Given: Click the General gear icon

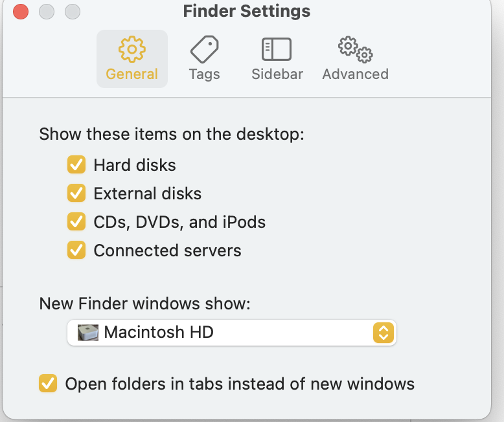Looking at the screenshot, I should (x=132, y=49).
